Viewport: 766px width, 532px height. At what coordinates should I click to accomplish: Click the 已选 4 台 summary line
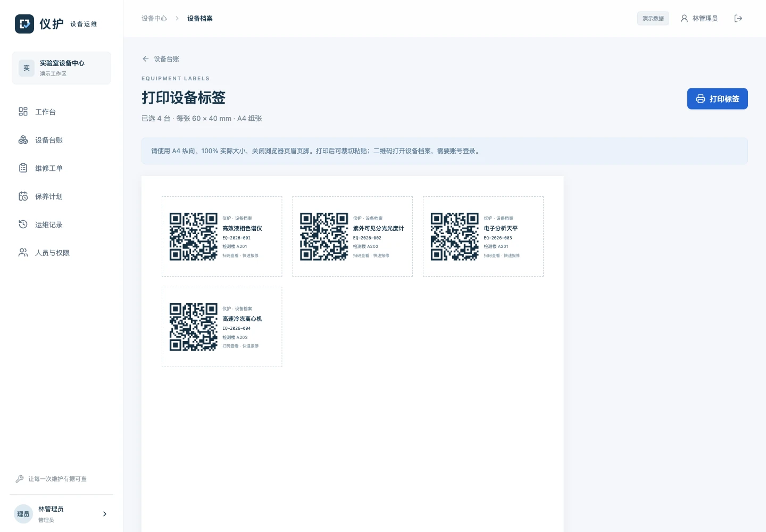click(x=202, y=118)
